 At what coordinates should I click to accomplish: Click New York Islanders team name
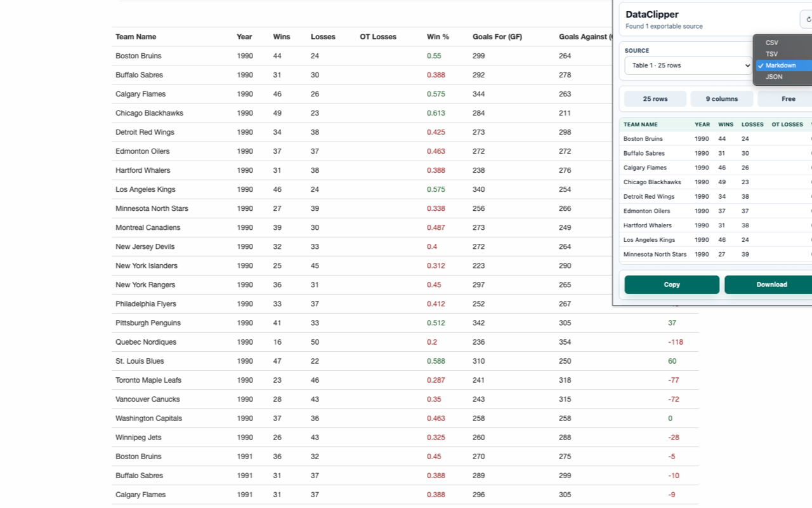147,265
